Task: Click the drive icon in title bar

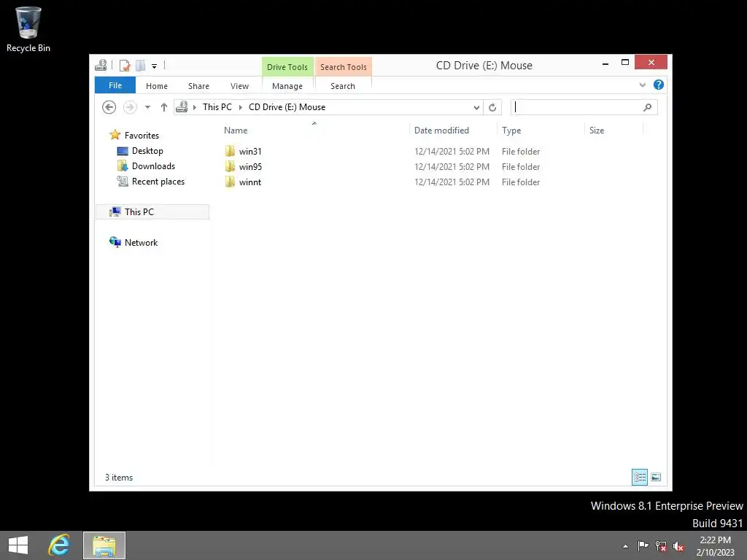Action: (101, 65)
